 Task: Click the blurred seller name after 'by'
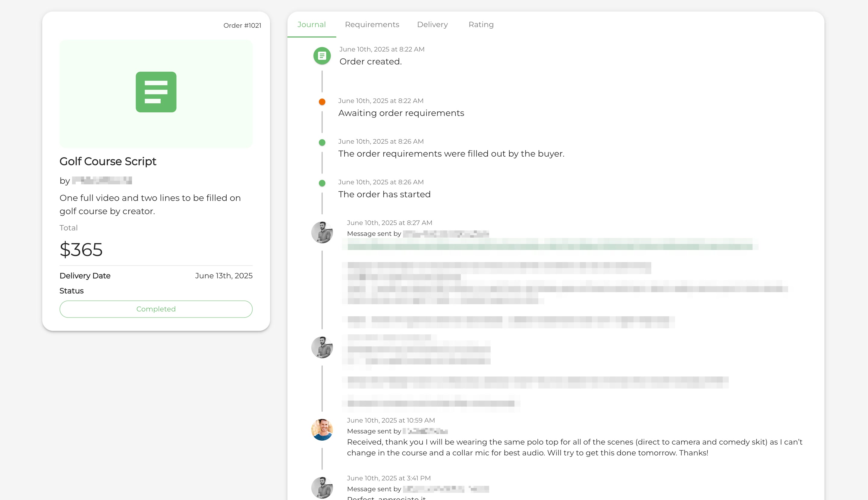tap(102, 180)
